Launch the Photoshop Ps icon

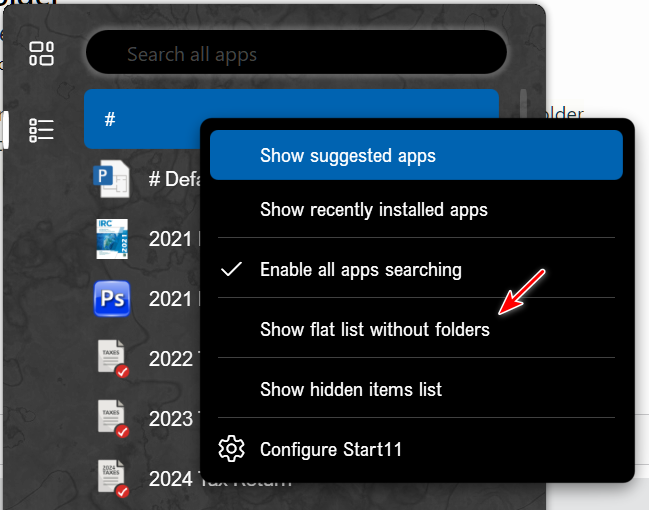(112, 298)
